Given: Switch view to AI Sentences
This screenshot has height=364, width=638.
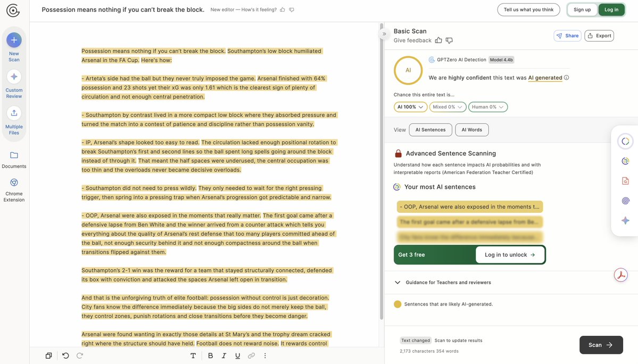Looking at the screenshot, I should 430,130.
